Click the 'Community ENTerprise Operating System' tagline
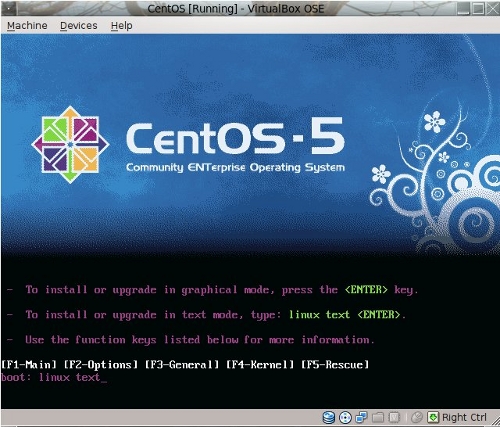This screenshot has width=500, height=427. click(x=235, y=167)
